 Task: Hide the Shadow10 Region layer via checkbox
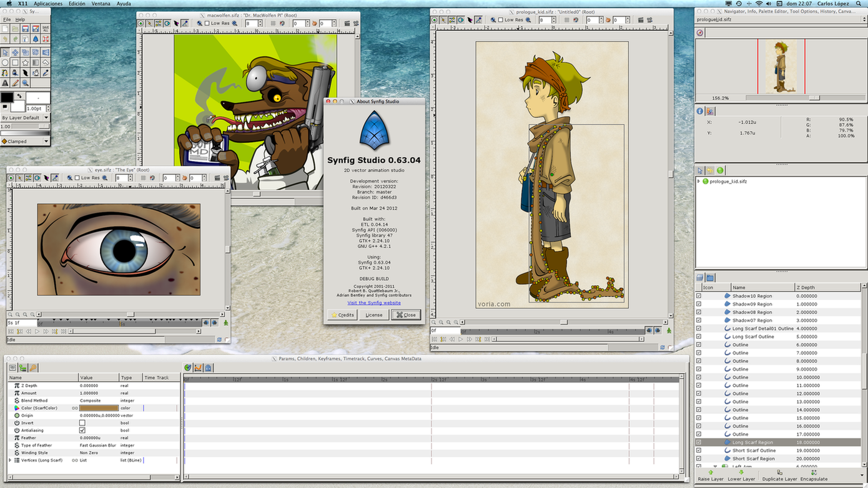pos(699,296)
